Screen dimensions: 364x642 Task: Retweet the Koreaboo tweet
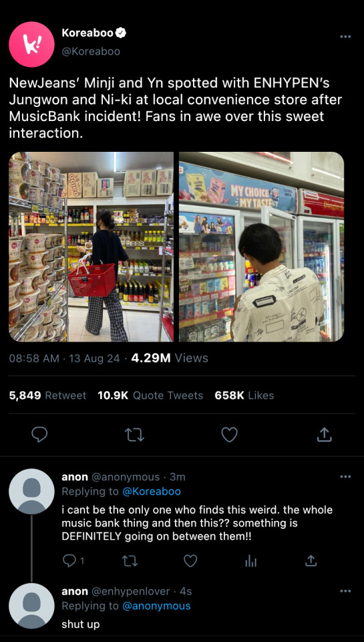pos(135,435)
